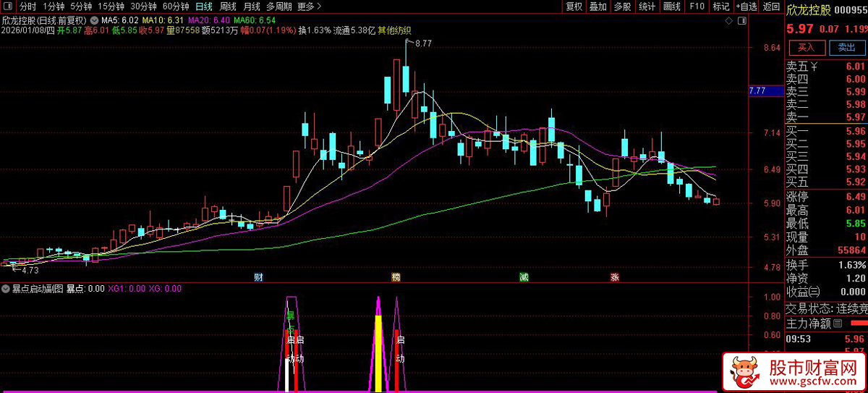This screenshot has width=868, height=393.
Task: Click the green 减 event marker
Action: (x=523, y=277)
